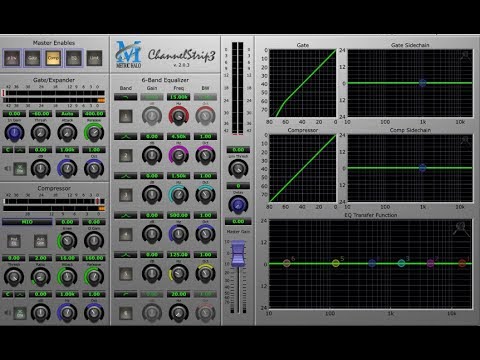Viewport: 480px width, 360px height.
Task: Click the Gate Release knob
Action: [x=94, y=133]
